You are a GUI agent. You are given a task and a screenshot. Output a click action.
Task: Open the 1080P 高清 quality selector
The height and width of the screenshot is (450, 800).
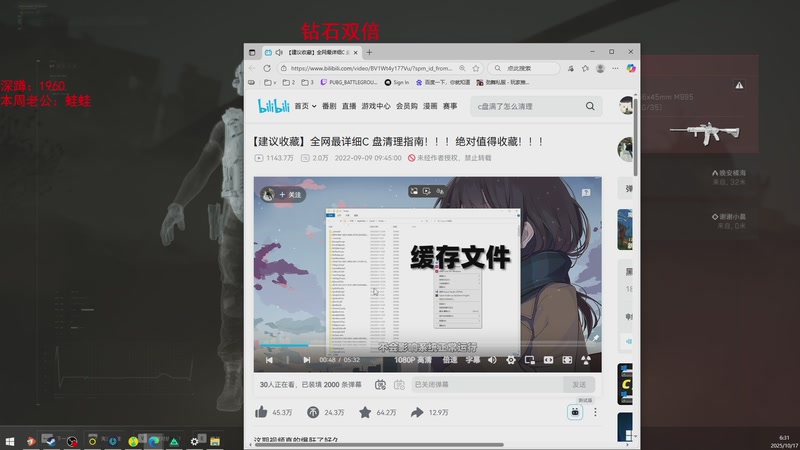point(412,360)
